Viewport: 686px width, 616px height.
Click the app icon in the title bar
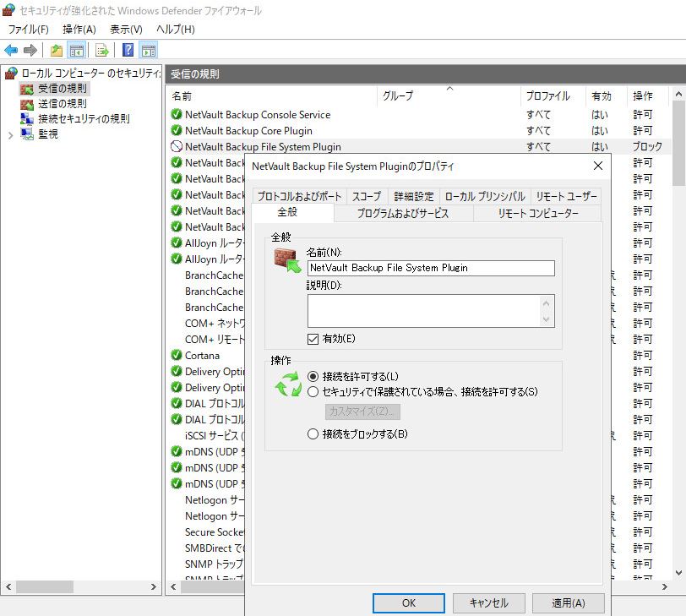pyautogui.click(x=8, y=10)
